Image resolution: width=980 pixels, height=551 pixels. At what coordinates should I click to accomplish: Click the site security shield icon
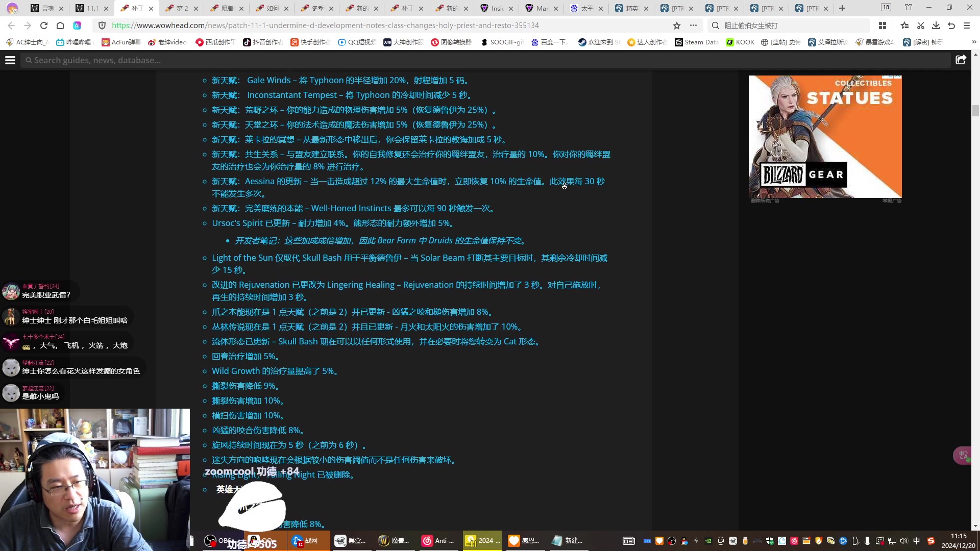(102, 26)
